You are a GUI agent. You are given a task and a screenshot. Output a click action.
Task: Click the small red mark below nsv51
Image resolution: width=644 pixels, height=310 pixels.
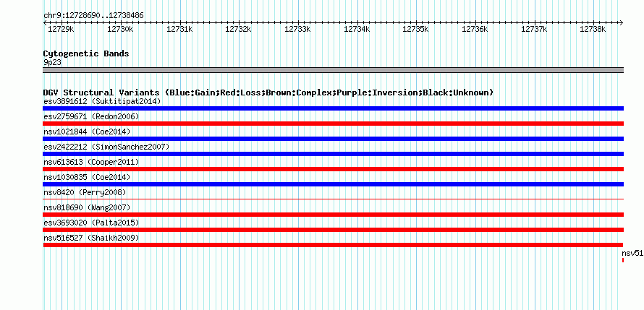(x=623, y=260)
